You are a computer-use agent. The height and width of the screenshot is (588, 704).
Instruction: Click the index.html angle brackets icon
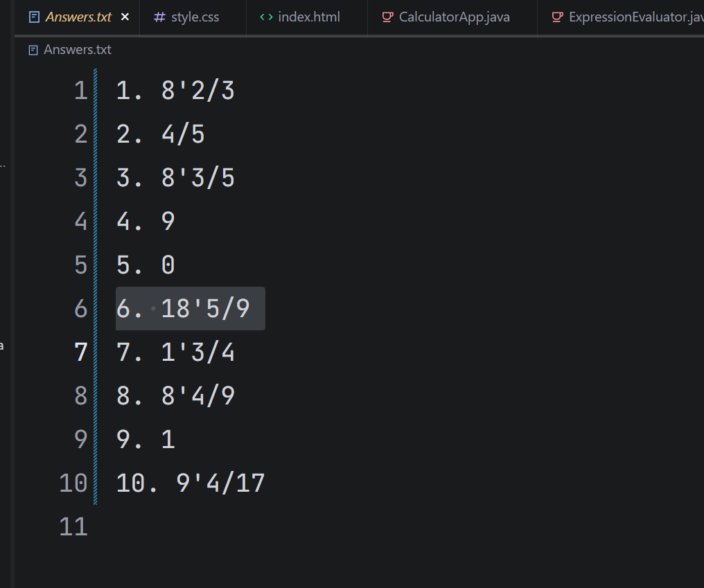tap(266, 17)
